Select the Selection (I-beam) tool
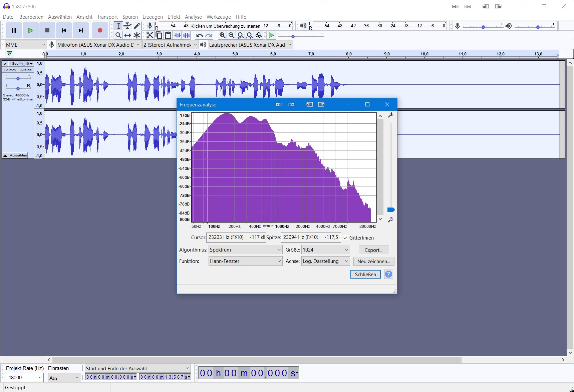Image resolution: width=574 pixels, height=392 pixels. 118,26
